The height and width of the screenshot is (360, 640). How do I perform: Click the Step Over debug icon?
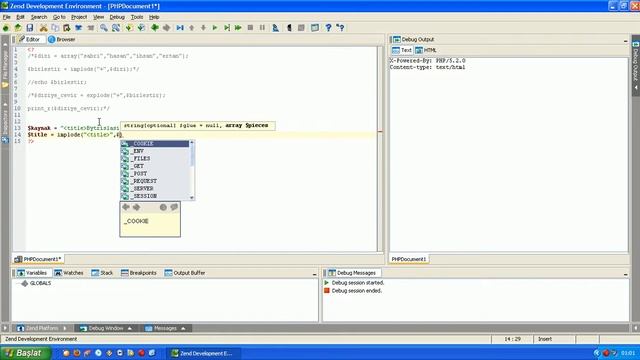(227, 28)
